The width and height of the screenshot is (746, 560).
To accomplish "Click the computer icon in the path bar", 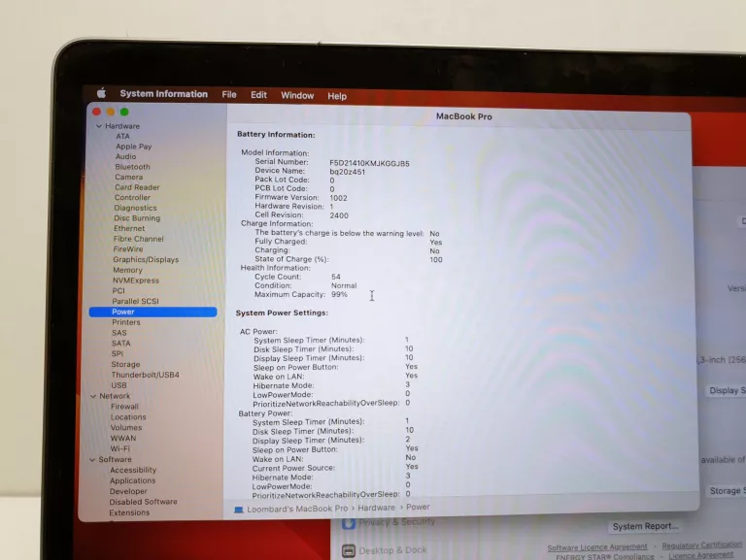I will click(239, 510).
